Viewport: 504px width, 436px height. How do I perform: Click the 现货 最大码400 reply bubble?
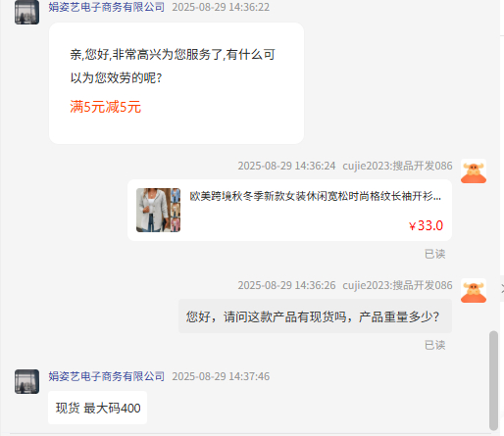[x=98, y=408]
